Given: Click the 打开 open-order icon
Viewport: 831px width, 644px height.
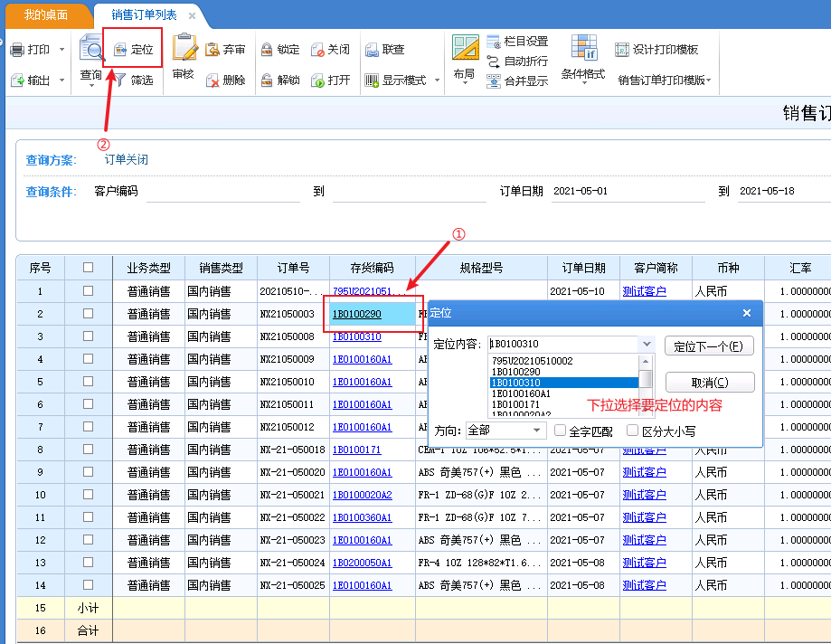Looking at the screenshot, I should [317, 80].
